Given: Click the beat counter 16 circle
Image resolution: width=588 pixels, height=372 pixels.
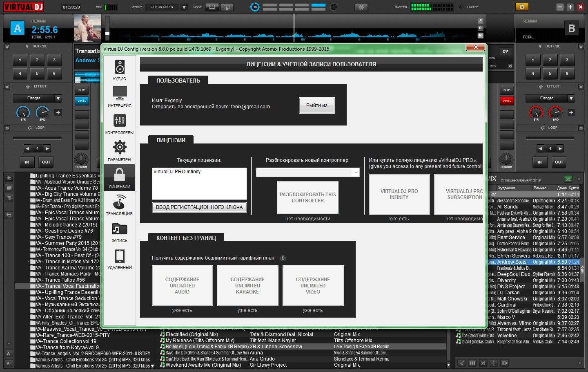Looking at the screenshot, I should point(255,7).
